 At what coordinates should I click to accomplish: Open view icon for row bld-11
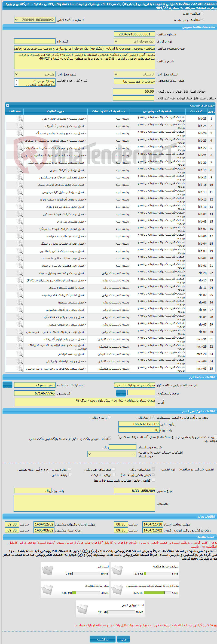[x=20, y=199]
